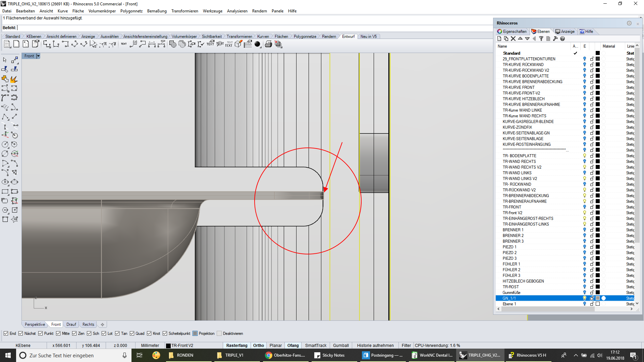Open the Millimeter units status field
This screenshot has height=362, width=644.
point(150,346)
